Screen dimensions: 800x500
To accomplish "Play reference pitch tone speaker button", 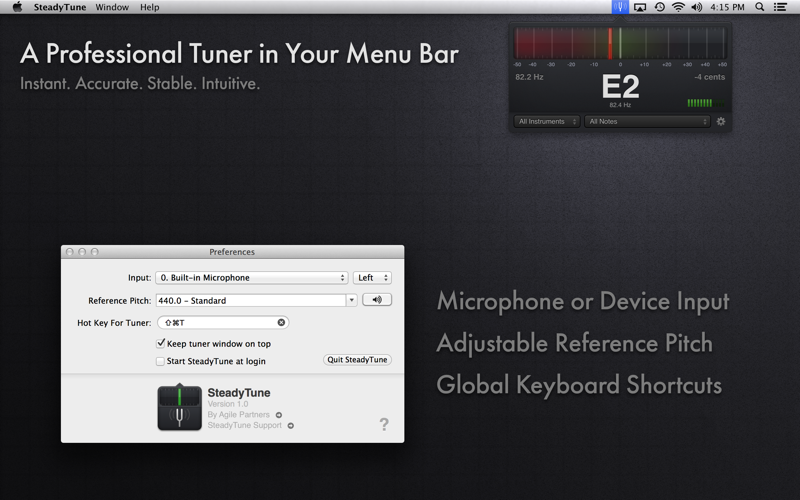I will 377,300.
